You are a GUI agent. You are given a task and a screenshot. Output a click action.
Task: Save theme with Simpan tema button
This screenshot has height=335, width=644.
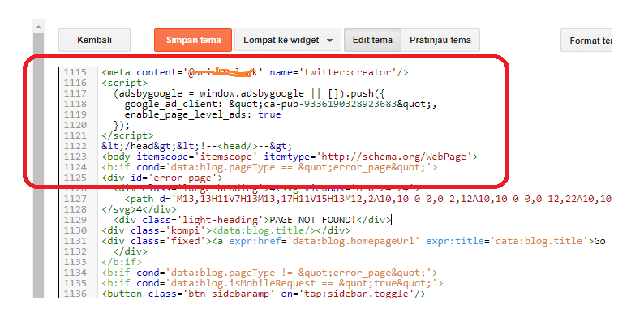193,41
